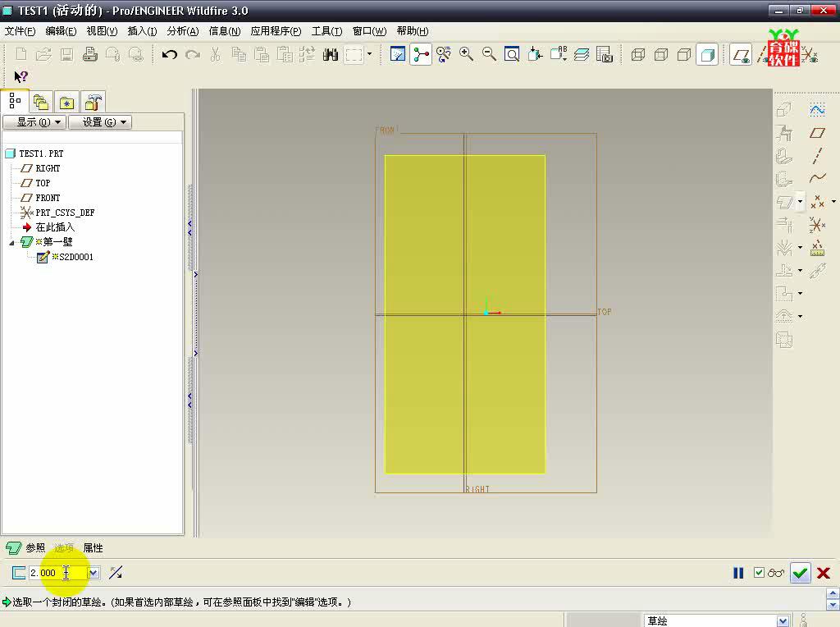The width and height of the screenshot is (840, 627).
Task: Click the Sketch tool icon in right toolbar
Action: pos(818,110)
